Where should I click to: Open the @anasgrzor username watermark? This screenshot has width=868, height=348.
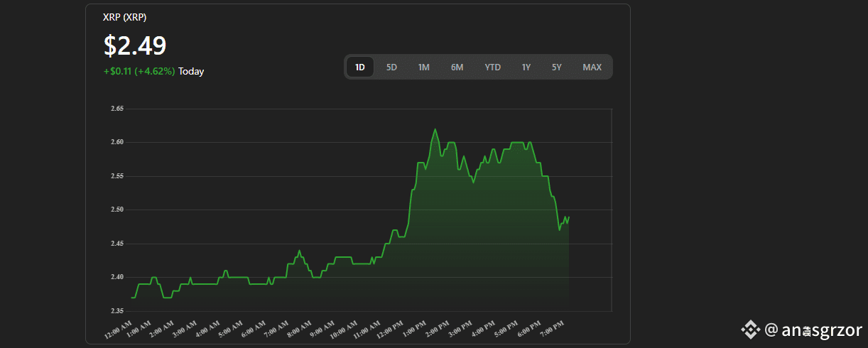813,330
